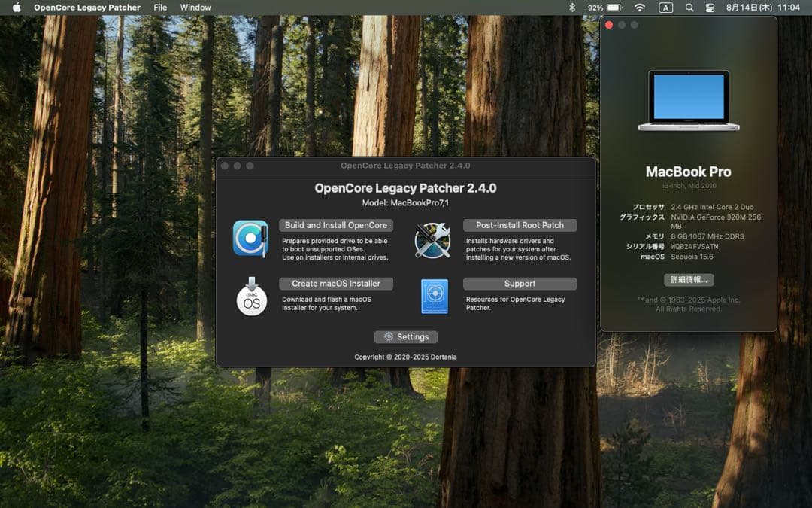812x508 pixels.
Task: Open Spotlight search magnifier icon
Action: coord(689,8)
